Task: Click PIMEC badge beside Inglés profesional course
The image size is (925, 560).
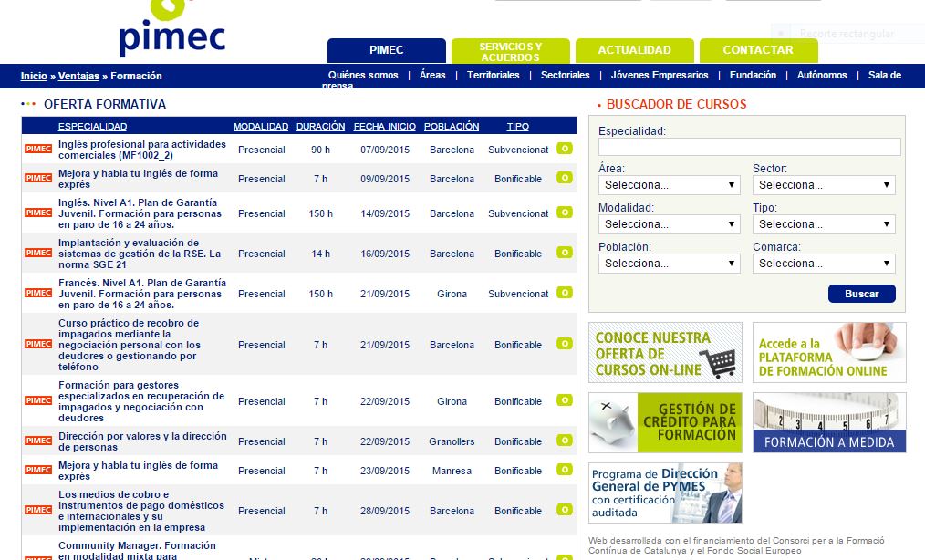Action: (x=38, y=150)
